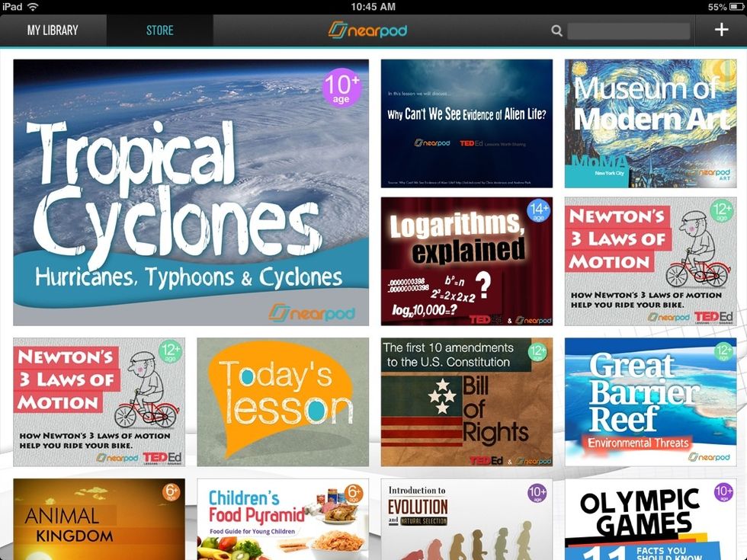
Task: Focus the search input field
Action: [628, 31]
